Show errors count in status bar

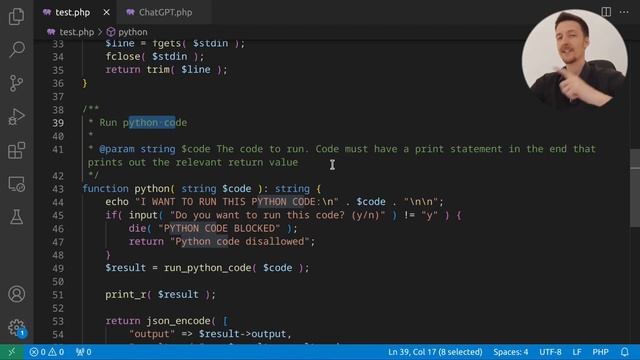[37, 352]
